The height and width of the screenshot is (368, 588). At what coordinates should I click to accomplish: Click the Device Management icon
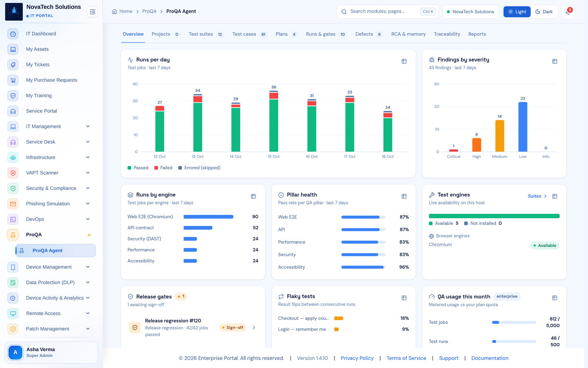(x=13, y=267)
